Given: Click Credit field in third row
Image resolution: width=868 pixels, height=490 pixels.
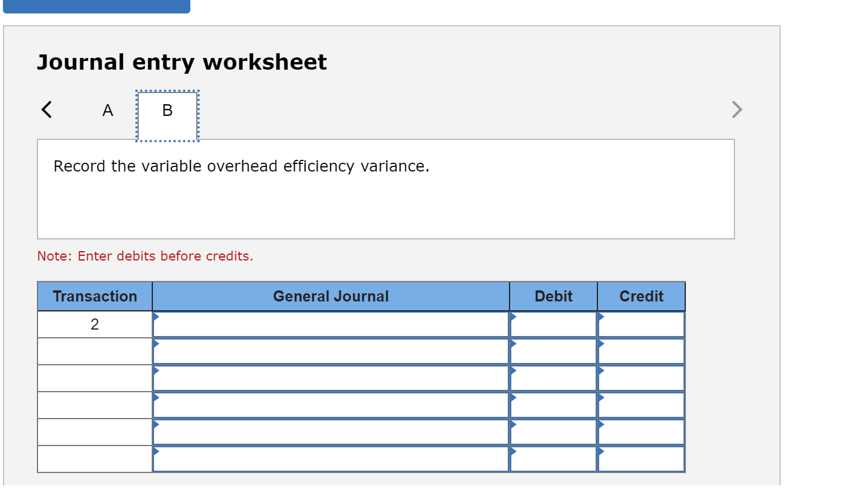Looking at the screenshot, I should click(x=641, y=378).
